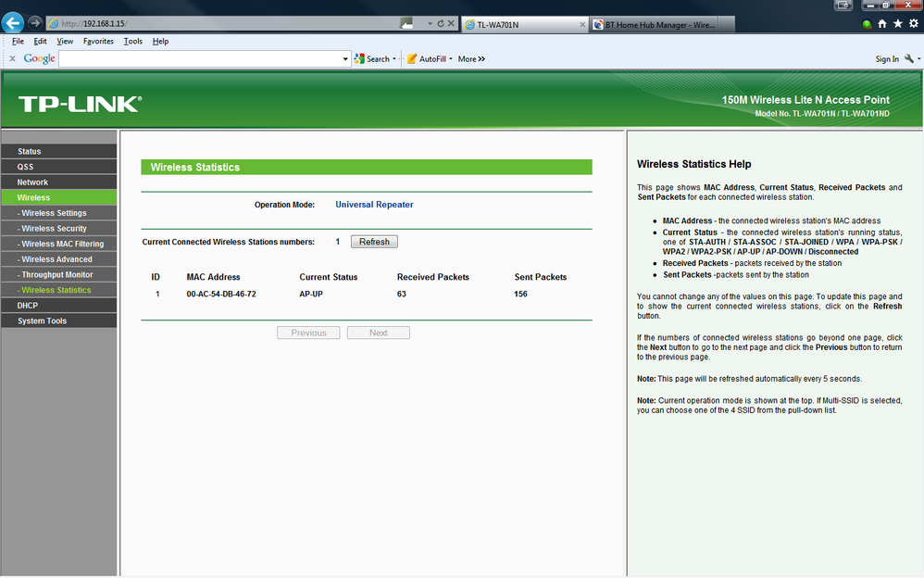Stop loading with the address bar X icon

click(x=451, y=23)
